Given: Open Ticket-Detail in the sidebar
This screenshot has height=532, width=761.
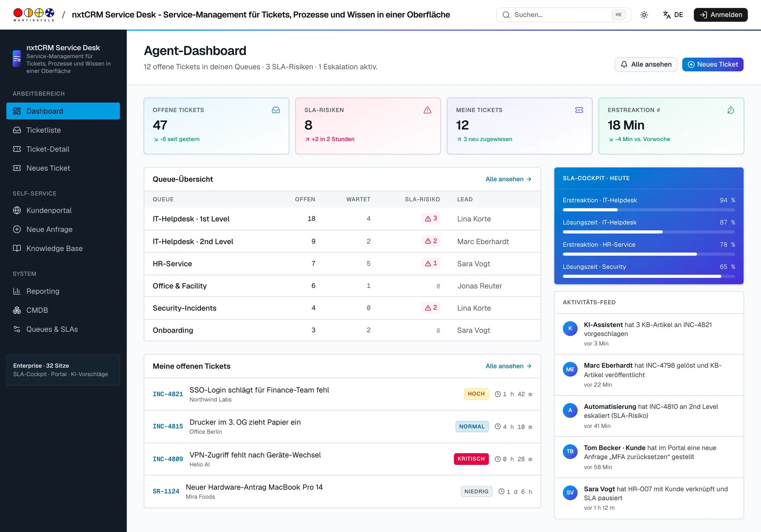Looking at the screenshot, I should tap(63, 149).
